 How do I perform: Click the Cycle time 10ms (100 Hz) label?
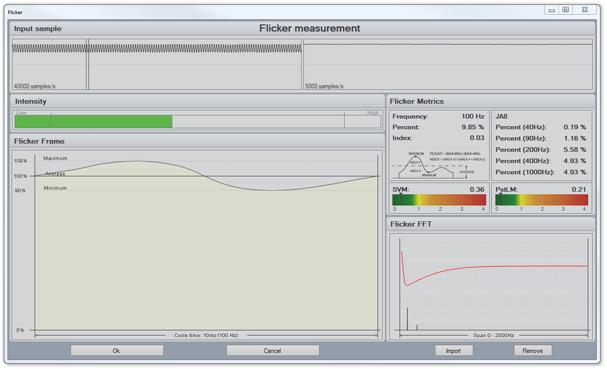[x=206, y=335]
